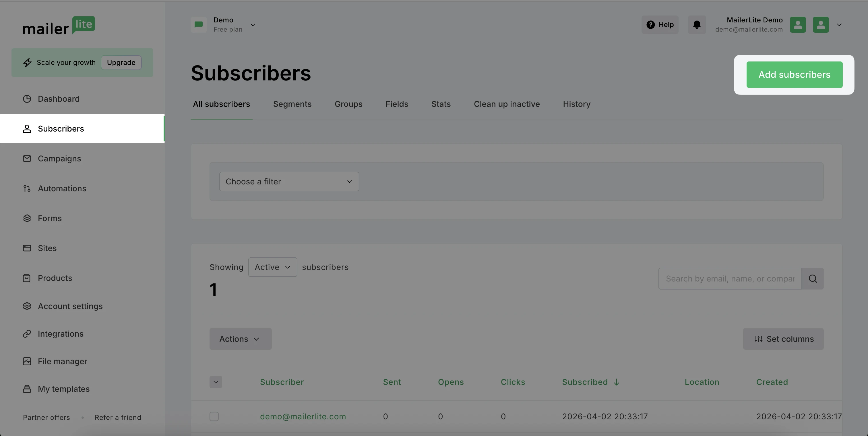Click the search magnifier icon
The width and height of the screenshot is (868, 436).
pos(813,279)
